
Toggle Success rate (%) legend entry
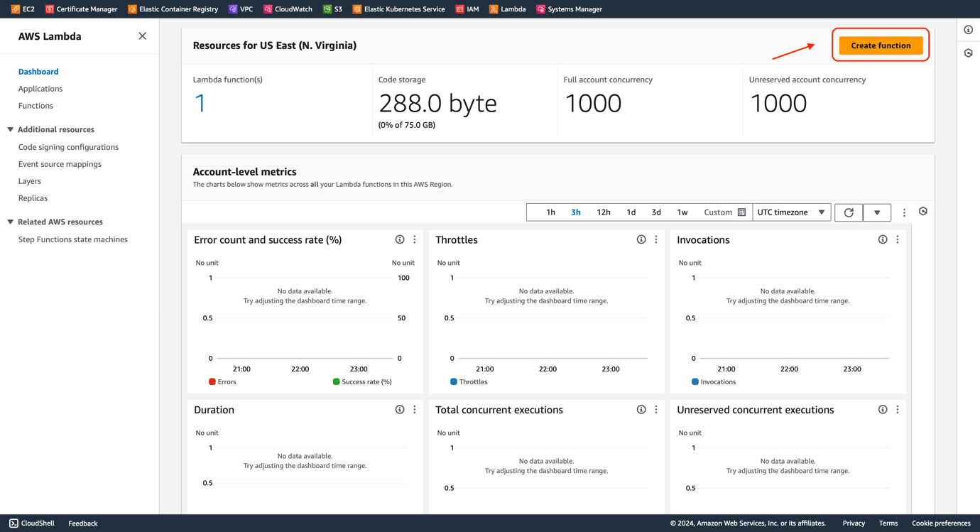362,382
